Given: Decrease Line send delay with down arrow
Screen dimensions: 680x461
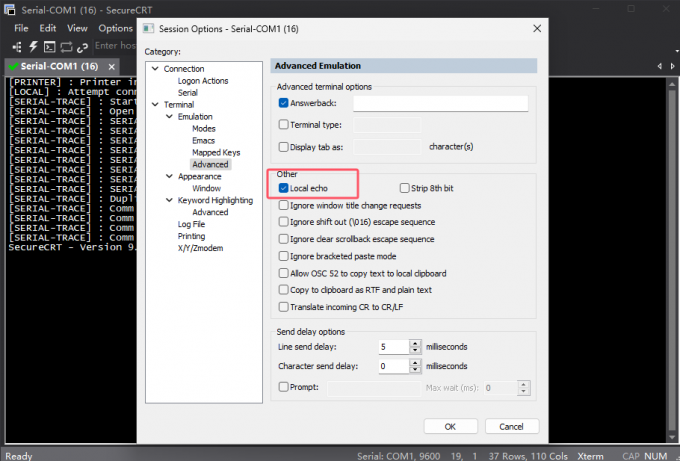Looking at the screenshot, I should tap(415, 350).
